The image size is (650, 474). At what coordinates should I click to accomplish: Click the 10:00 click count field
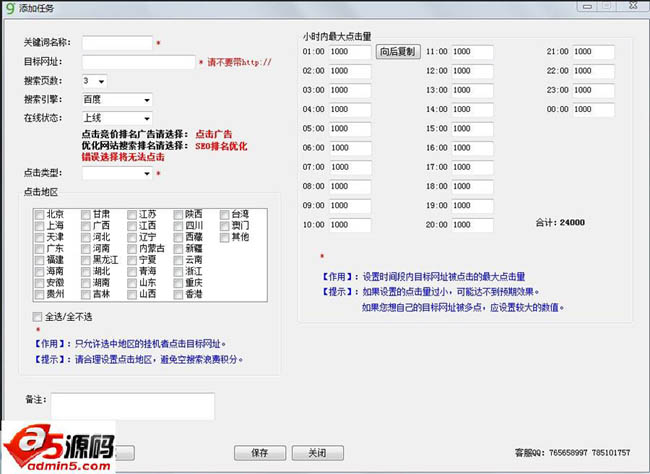click(x=350, y=225)
